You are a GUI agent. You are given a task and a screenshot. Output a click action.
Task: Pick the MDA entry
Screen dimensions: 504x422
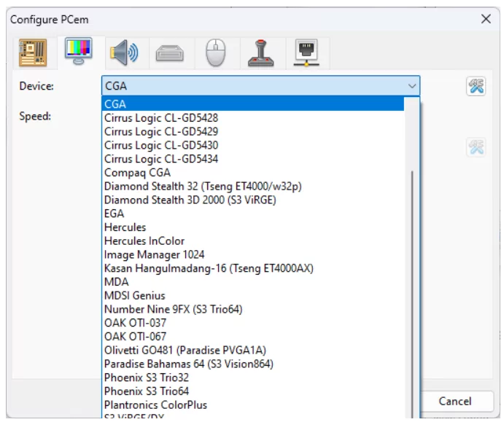click(253, 282)
